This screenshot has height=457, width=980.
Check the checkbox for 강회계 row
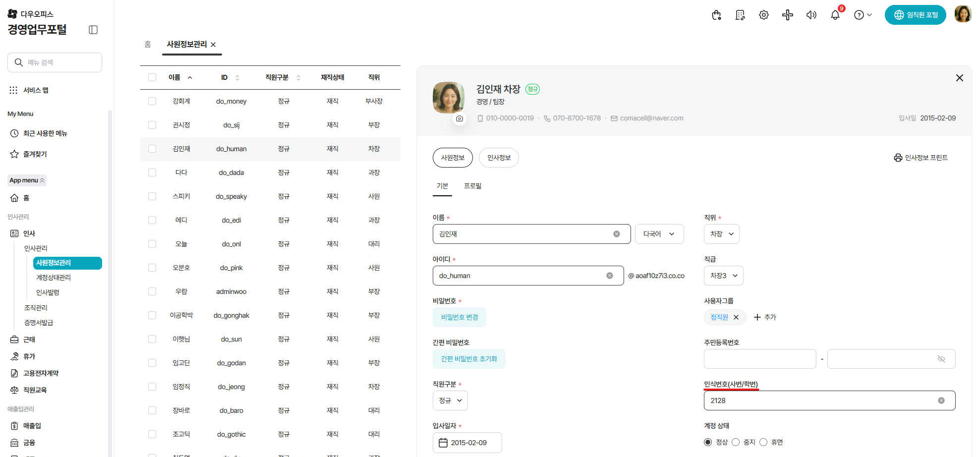[x=152, y=101]
